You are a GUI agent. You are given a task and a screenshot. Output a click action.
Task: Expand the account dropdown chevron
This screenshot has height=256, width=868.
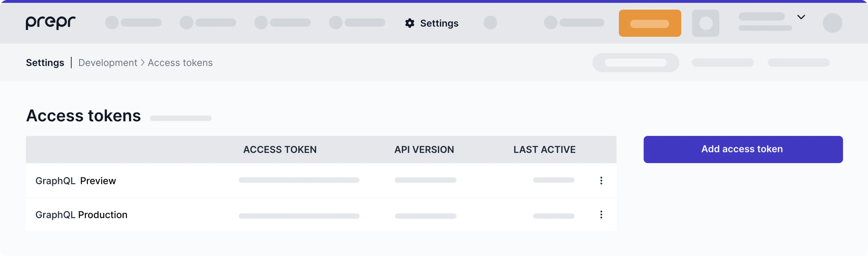point(801,17)
